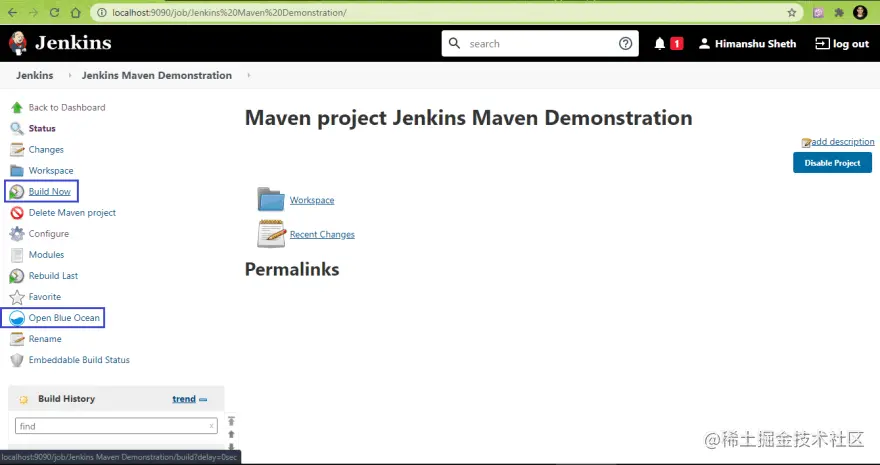Bookmark this page with star icon
880x465 pixels.
click(x=791, y=12)
